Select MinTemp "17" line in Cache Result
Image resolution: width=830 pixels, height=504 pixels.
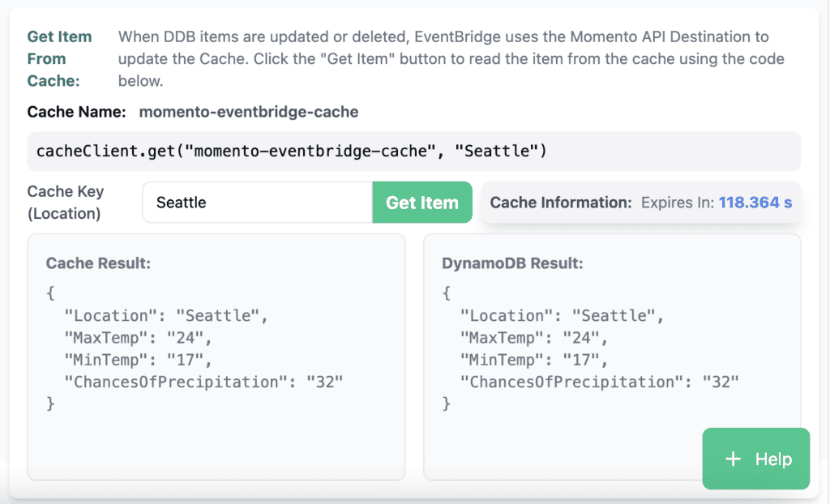[x=138, y=360]
